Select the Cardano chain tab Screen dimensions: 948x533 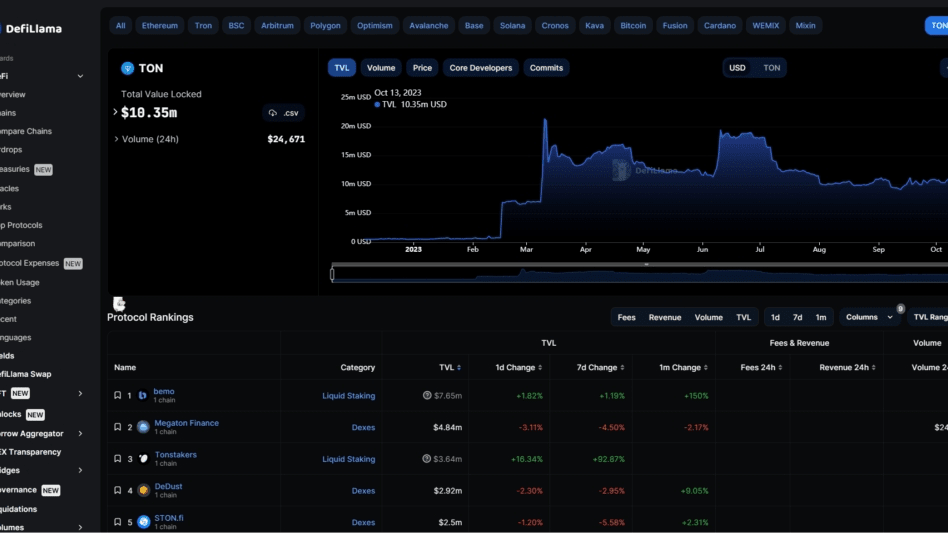(x=719, y=25)
